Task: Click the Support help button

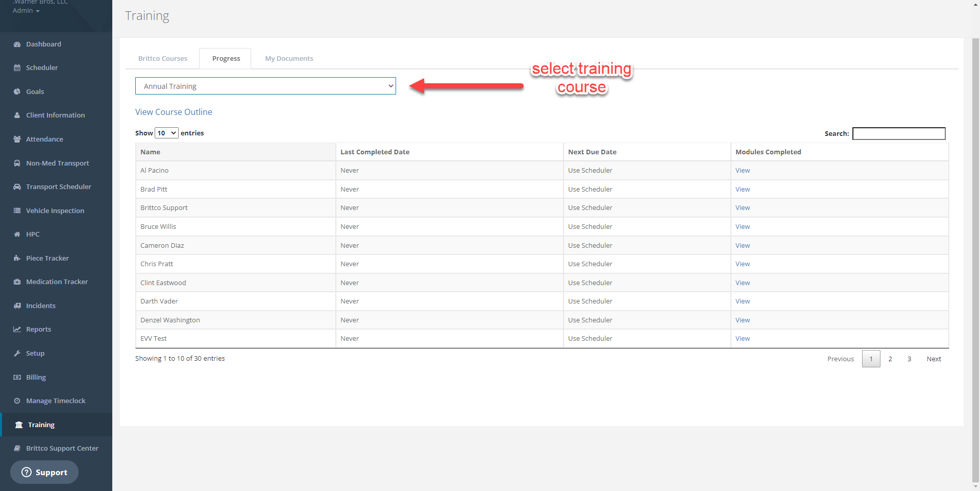Action: point(44,473)
